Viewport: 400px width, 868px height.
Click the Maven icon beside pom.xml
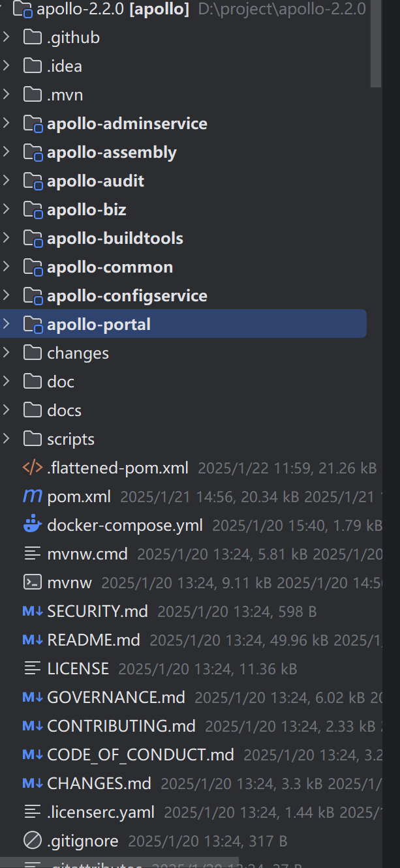[x=31, y=496]
